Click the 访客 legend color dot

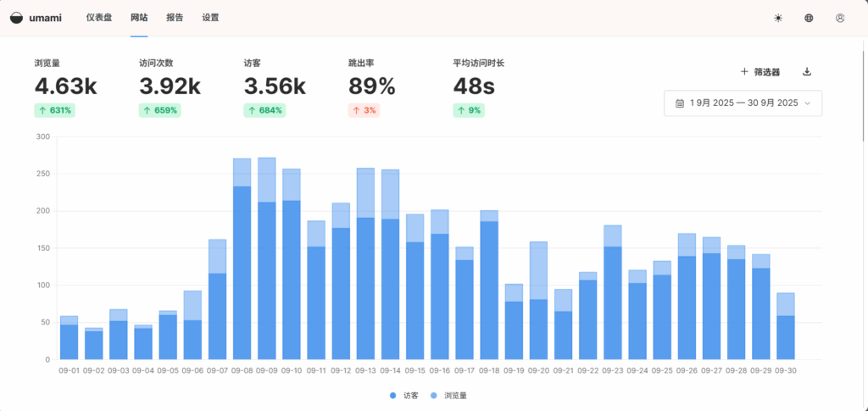393,395
